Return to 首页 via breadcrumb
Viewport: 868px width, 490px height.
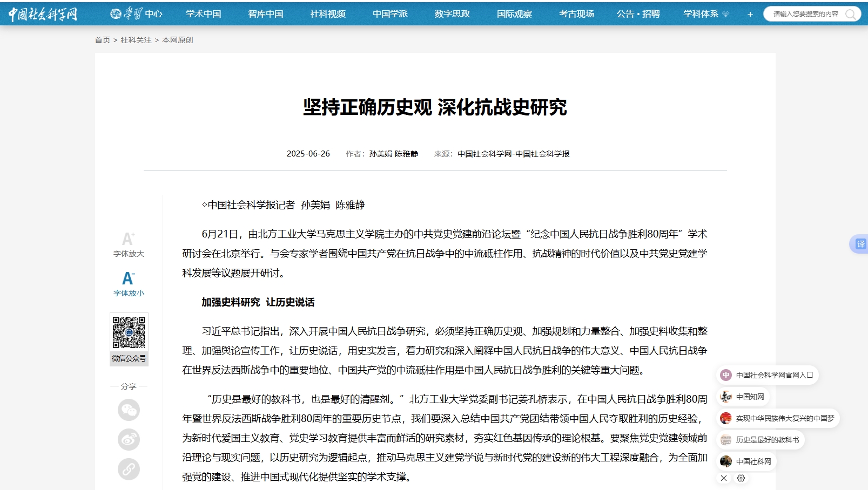102,40
